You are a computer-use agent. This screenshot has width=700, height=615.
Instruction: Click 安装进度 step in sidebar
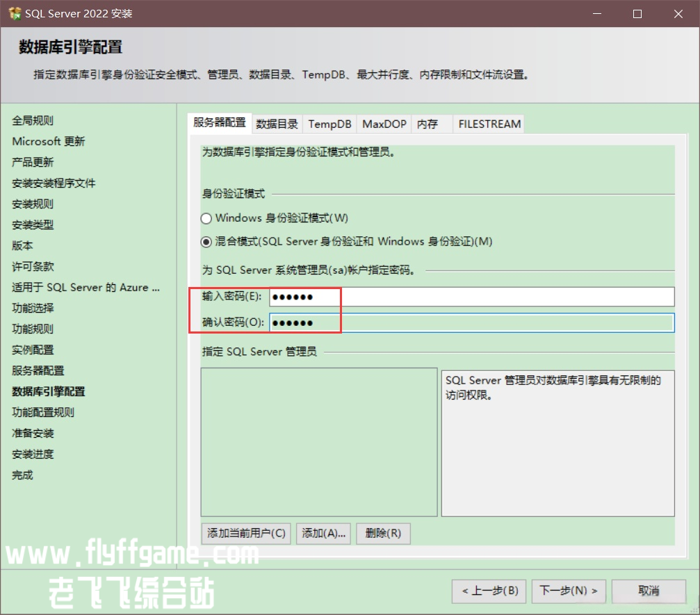[x=33, y=454]
